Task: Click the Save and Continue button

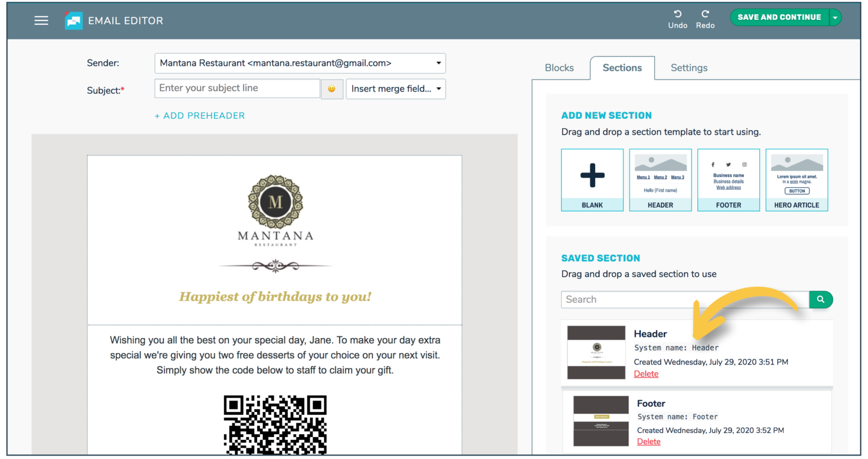Action: pos(779,18)
